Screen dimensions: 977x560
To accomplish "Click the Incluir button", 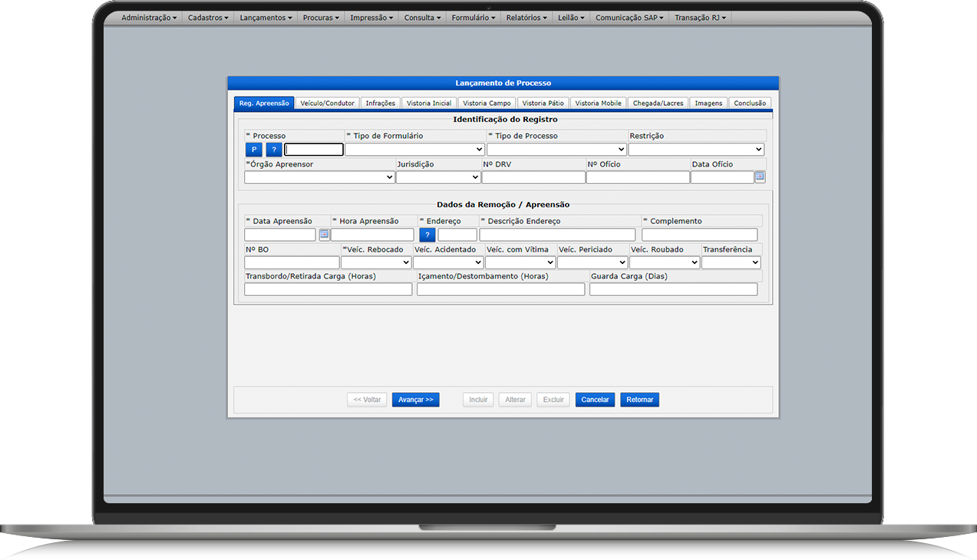I will point(478,400).
